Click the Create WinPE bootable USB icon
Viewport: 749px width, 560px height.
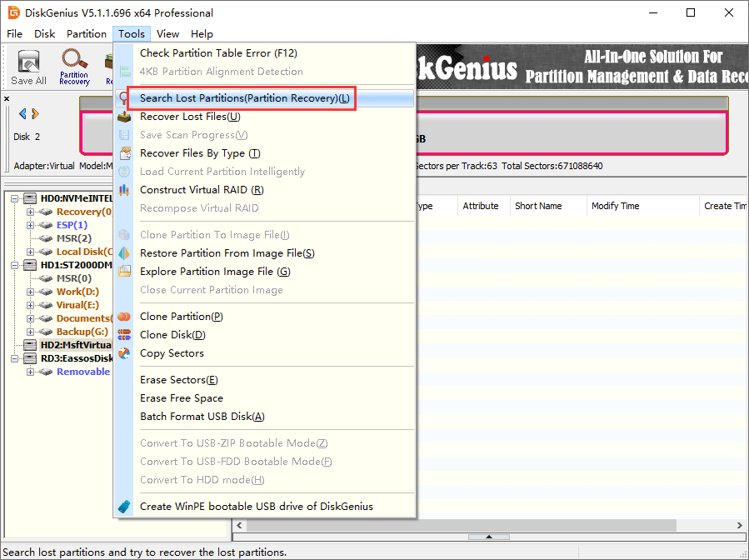(125, 507)
